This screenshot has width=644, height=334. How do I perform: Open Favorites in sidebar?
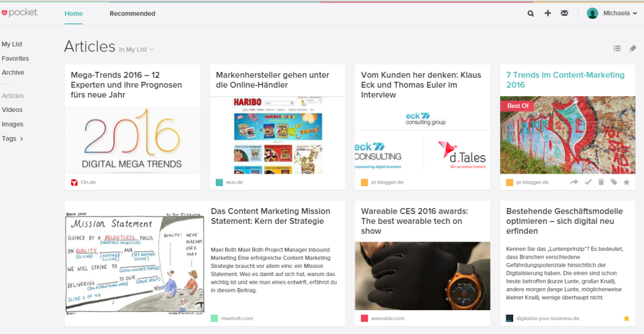pyautogui.click(x=15, y=58)
